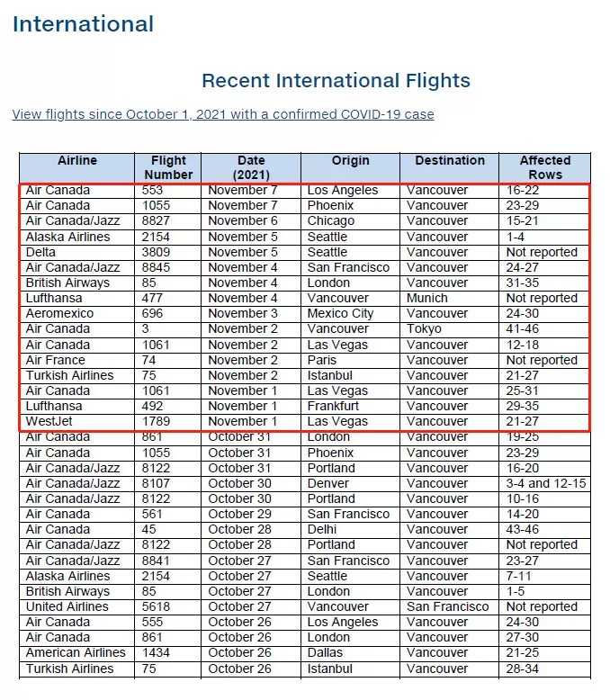The width and height of the screenshot is (610, 700).
Task: Select the Flight Number column header
Action: [168, 167]
